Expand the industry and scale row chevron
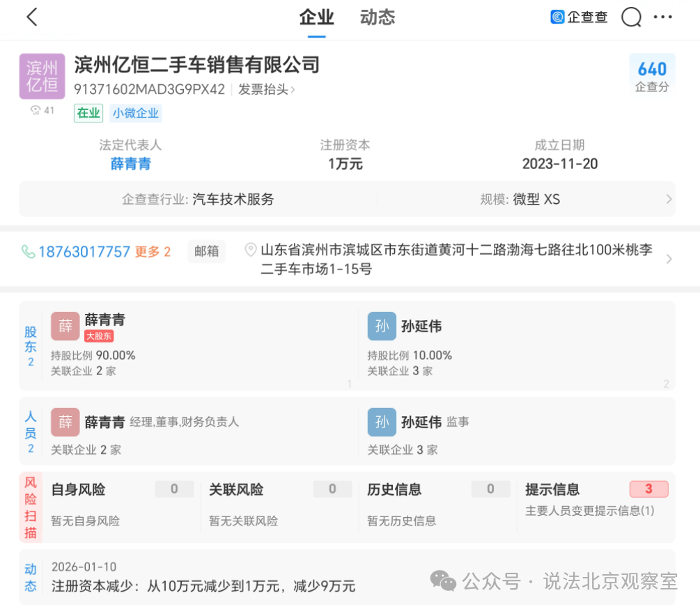 pos(669,200)
